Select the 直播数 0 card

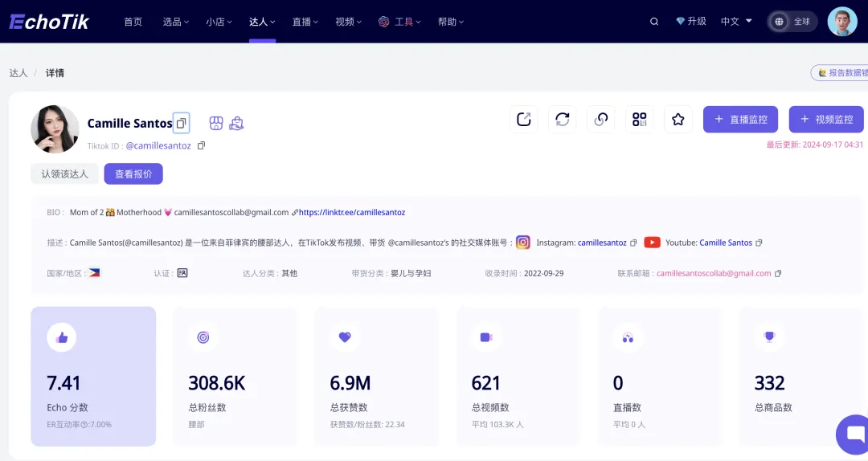tap(660, 377)
